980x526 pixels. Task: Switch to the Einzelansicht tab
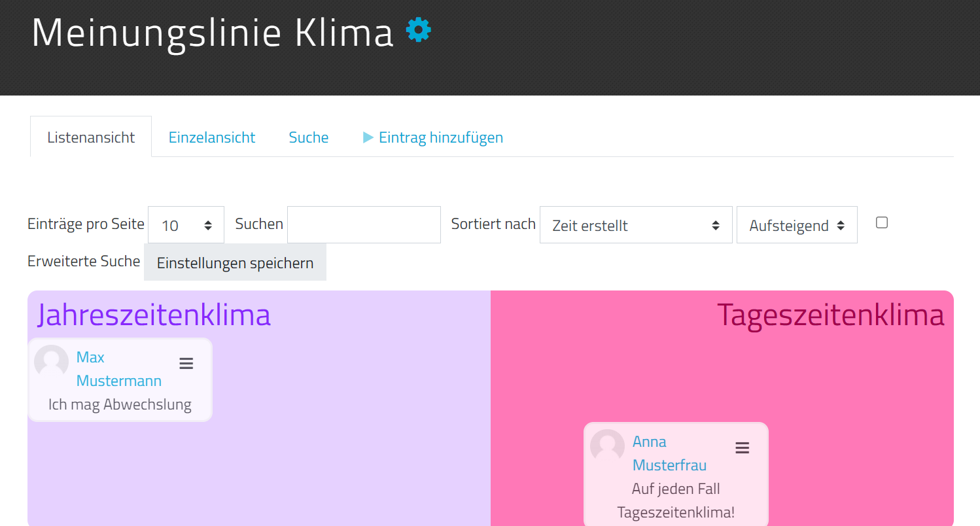212,137
